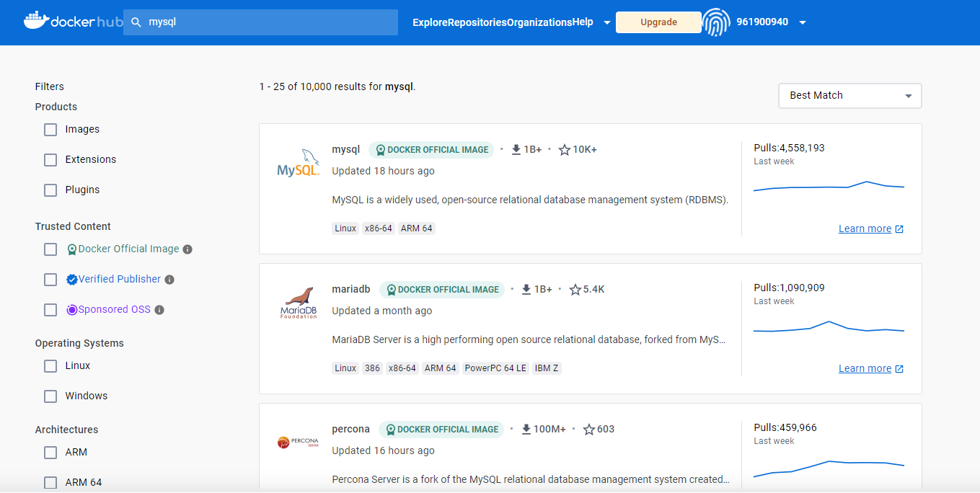Click the Sponsored OSS purple icon
Screen dimensions: 980x493
(x=72, y=310)
